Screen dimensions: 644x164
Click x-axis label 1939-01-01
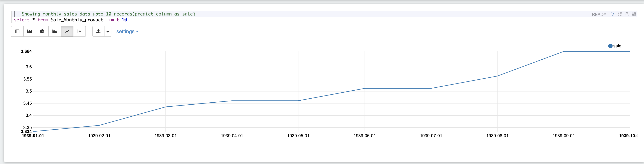(33, 136)
